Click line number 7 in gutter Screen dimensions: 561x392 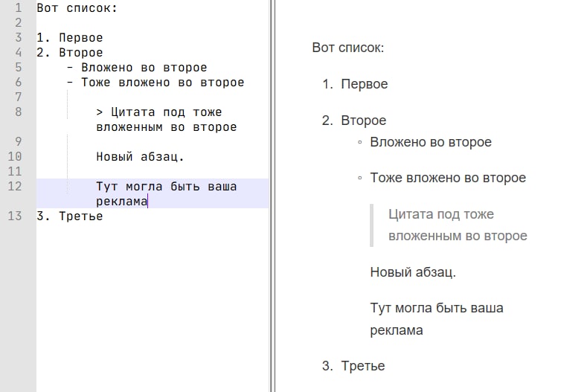19,97
